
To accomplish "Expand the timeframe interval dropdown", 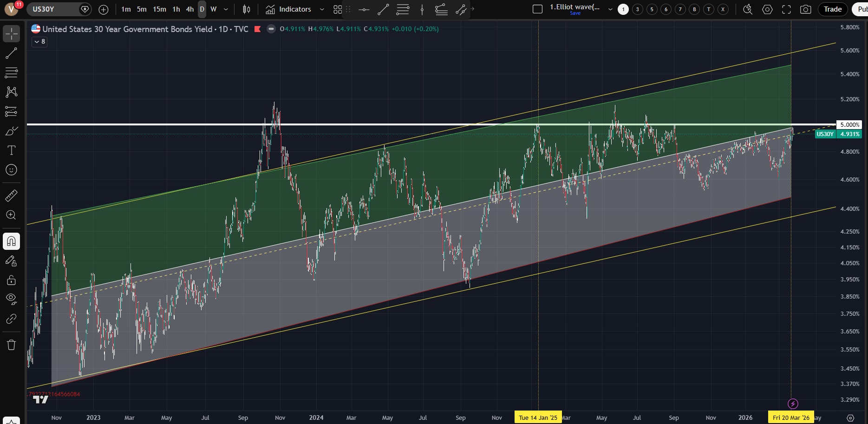I will pyautogui.click(x=226, y=9).
